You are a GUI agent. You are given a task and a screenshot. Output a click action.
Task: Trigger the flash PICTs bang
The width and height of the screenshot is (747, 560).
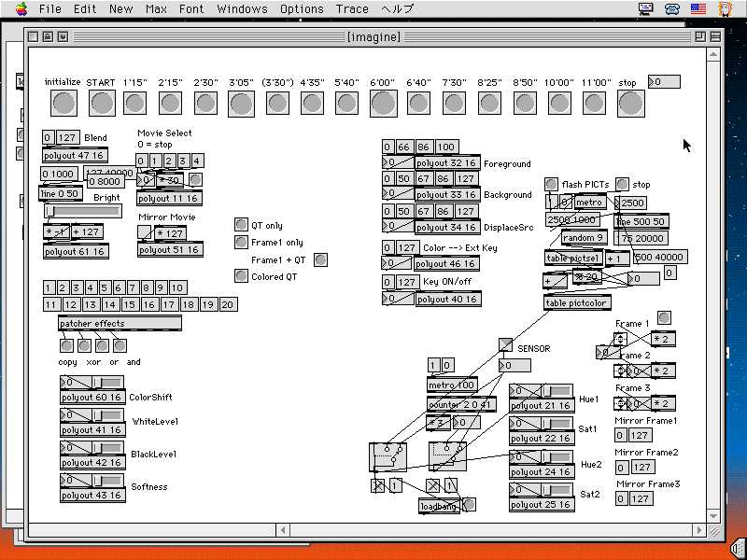click(551, 184)
